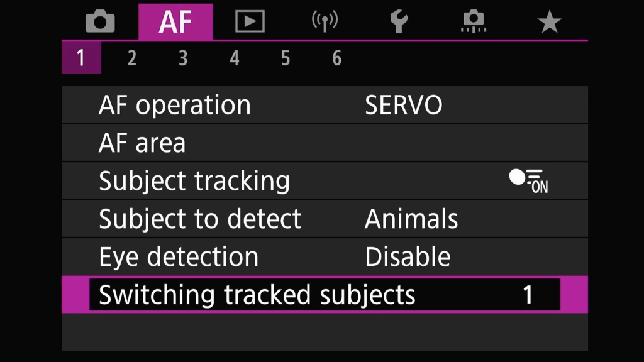Image resolution: width=644 pixels, height=362 pixels.
Task: Go to AF page 1
Action: point(81,58)
